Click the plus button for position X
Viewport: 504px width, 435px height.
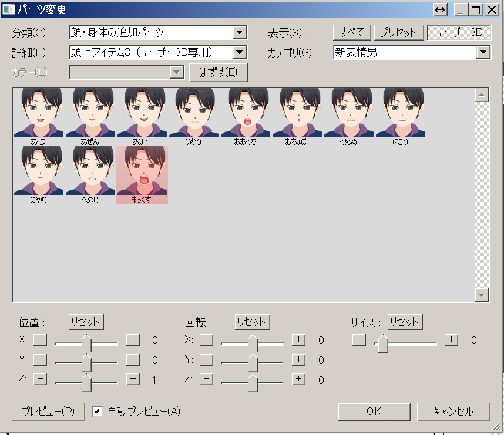133,339
